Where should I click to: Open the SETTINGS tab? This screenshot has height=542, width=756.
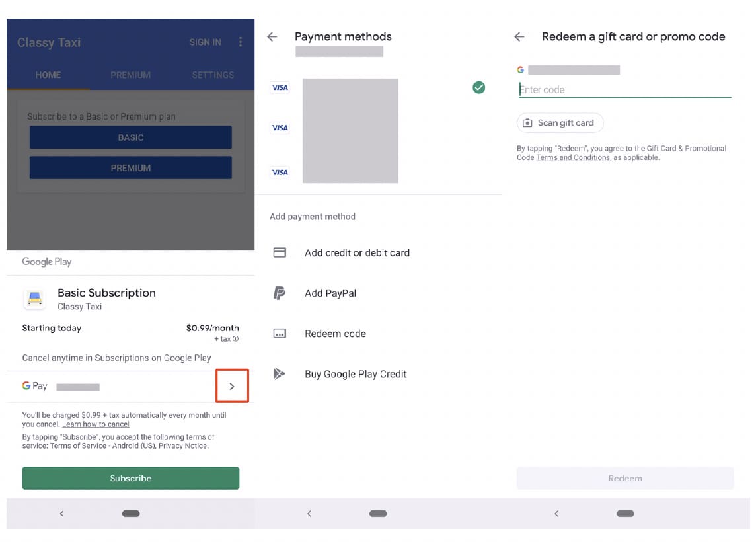point(212,75)
